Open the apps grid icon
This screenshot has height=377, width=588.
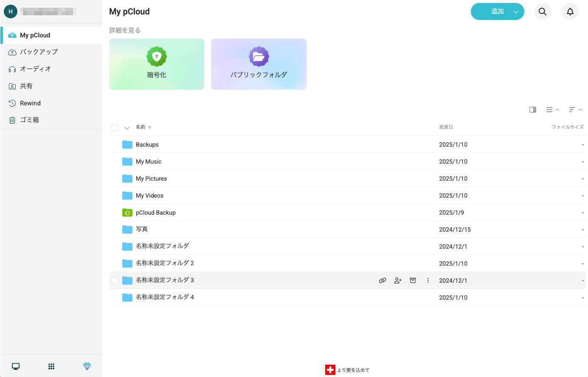click(51, 366)
